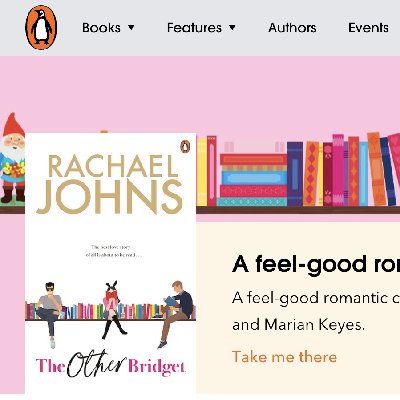Viewport: 400px width, 400px height.
Task: Click the navy blue book on the shelf
Action: [x=295, y=174]
